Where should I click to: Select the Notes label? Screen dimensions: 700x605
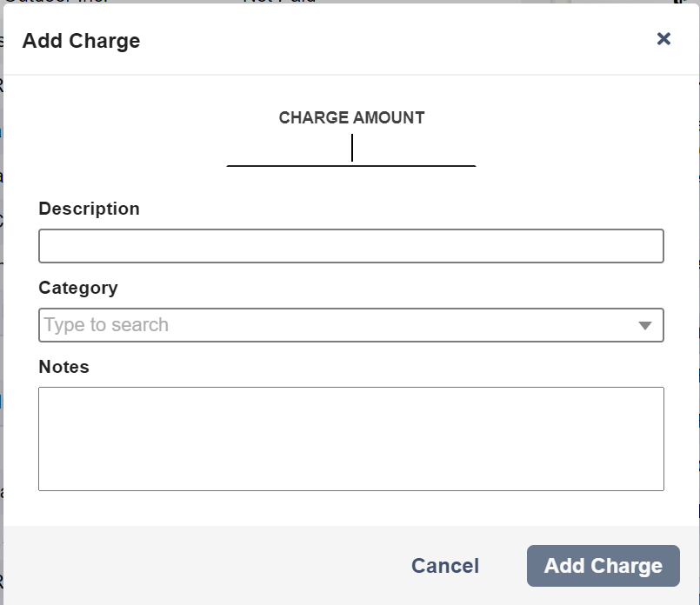(x=63, y=367)
